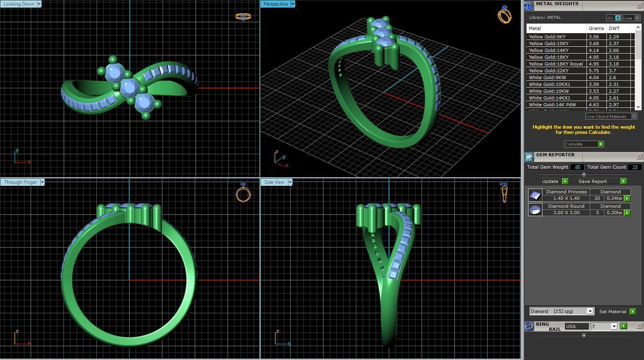Click ring view icon in Through Finger viewport
644x360 pixels.
(243, 193)
